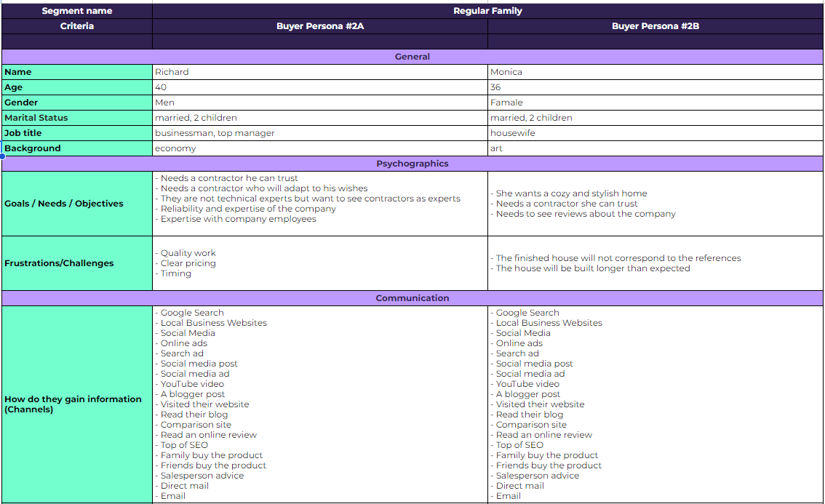Click the Buyer Persona #2B header cell
825x504 pixels.
click(655, 26)
